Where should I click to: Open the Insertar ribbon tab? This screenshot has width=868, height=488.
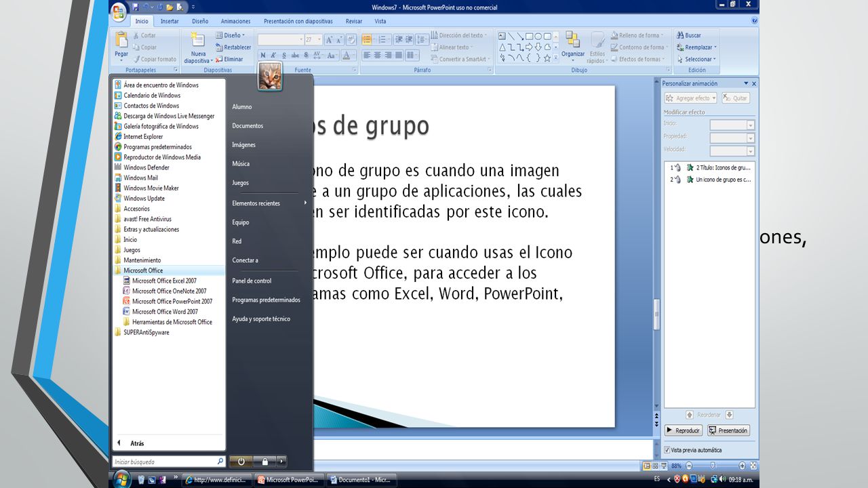pyautogui.click(x=170, y=21)
